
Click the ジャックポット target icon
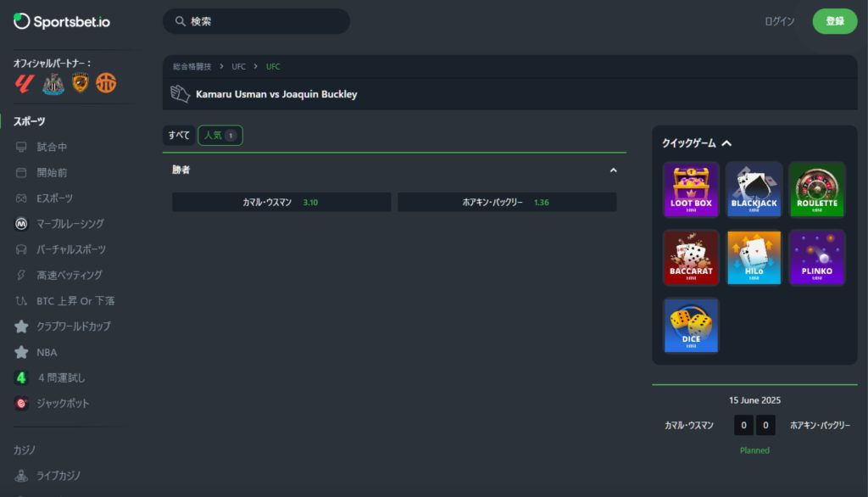pos(21,404)
